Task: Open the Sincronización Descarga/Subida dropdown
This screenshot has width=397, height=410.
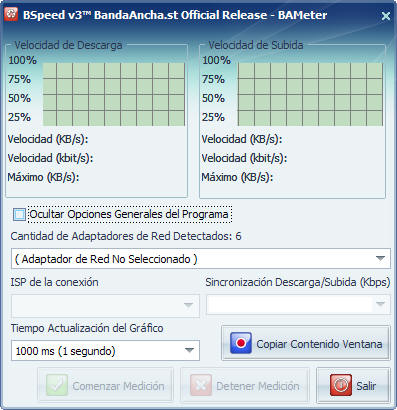Action: point(380,304)
